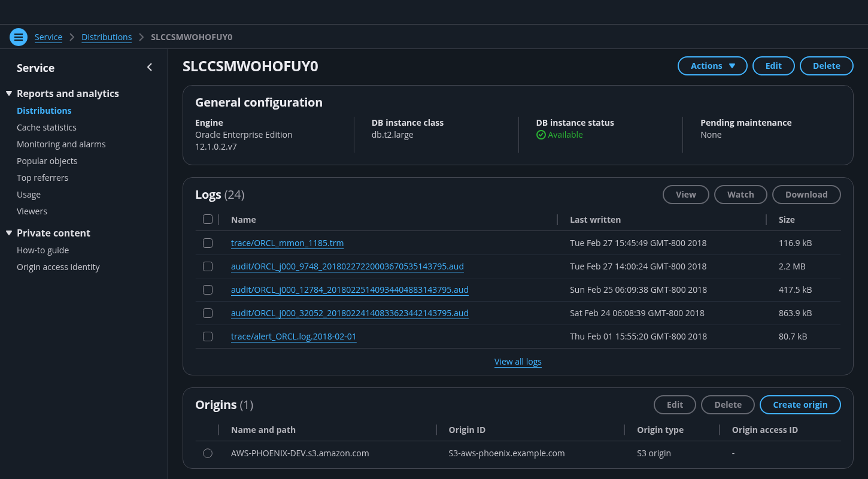Collapse the Private content section
The width and height of the screenshot is (868, 479).
(x=9, y=233)
